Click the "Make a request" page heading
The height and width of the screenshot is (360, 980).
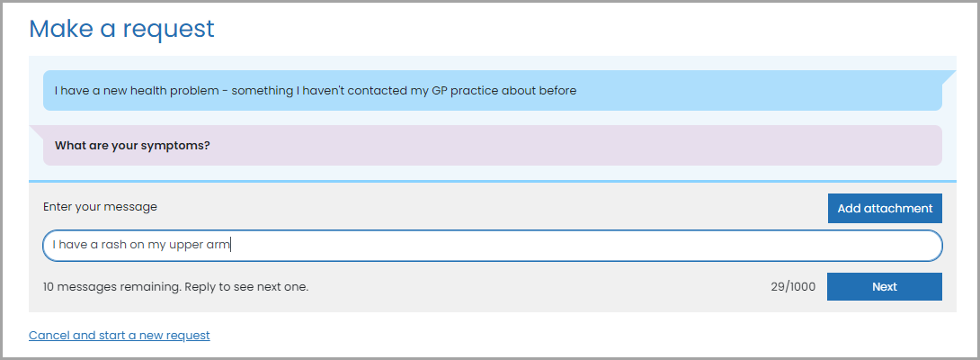pyautogui.click(x=121, y=29)
